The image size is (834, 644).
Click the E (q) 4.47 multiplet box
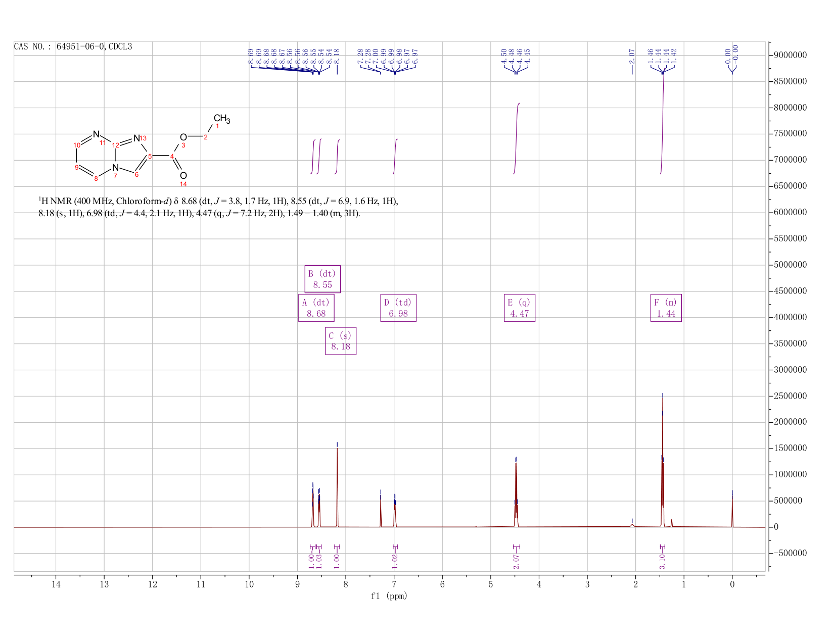tap(520, 308)
